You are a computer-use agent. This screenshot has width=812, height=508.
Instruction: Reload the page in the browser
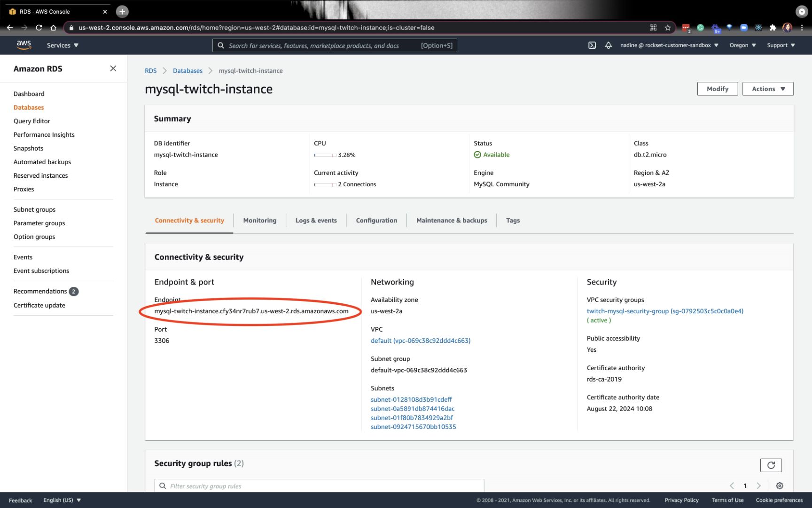39,28
